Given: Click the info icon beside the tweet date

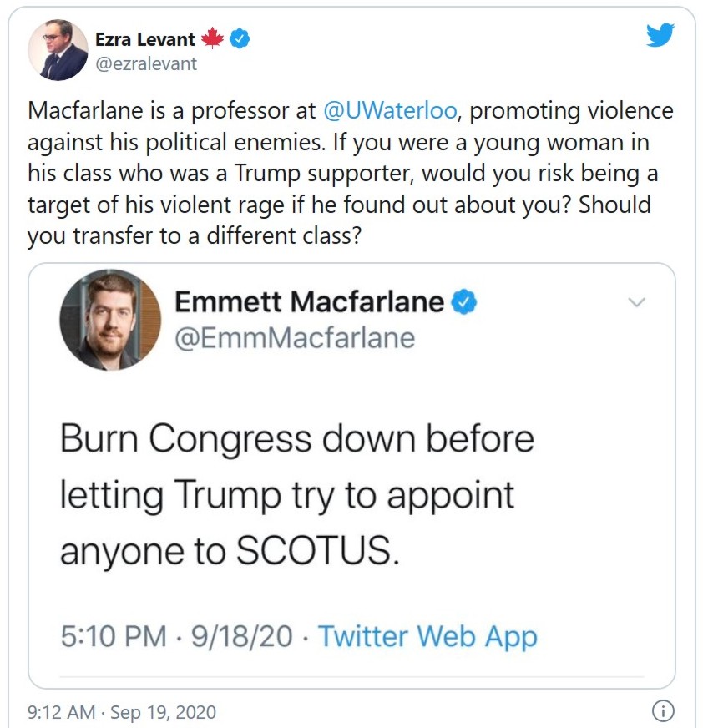Looking at the screenshot, I should pyautogui.click(x=661, y=712).
